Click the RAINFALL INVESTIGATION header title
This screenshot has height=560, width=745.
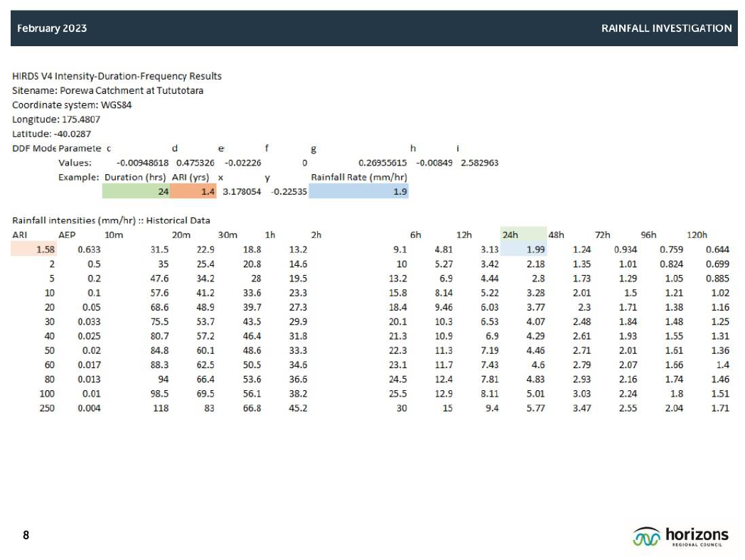pyautogui.click(x=666, y=28)
